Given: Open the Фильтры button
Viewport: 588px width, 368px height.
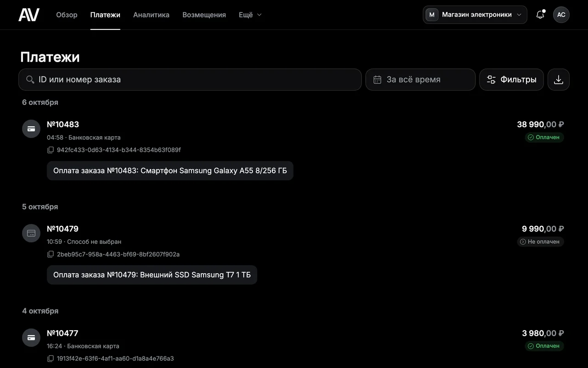Looking at the screenshot, I should [512, 80].
